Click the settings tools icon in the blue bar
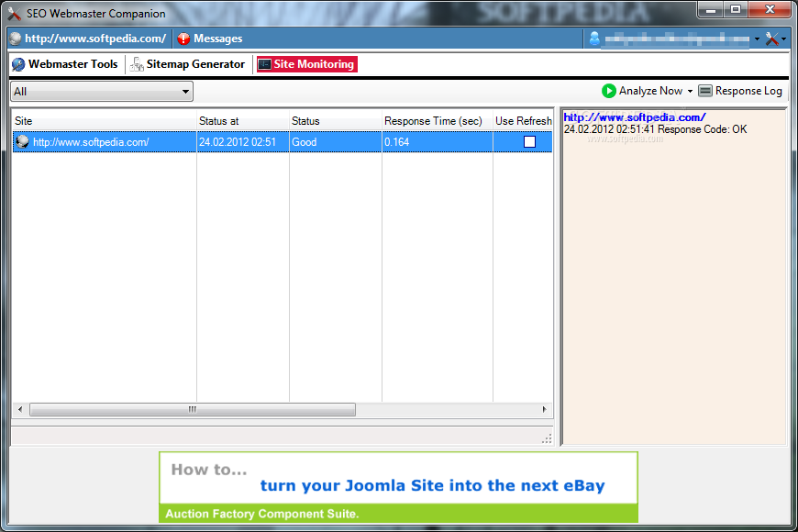 [772, 39]
